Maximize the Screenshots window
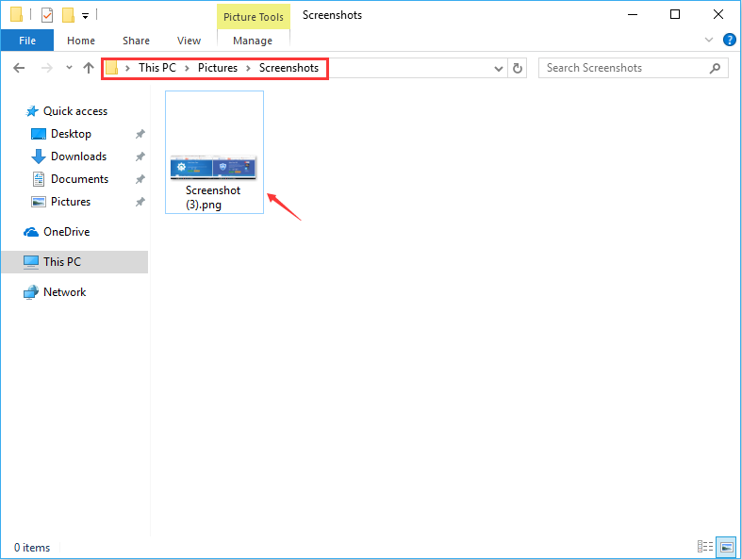Image resolution: width=742 pixels, height=560 pixels. coord(675,15)
